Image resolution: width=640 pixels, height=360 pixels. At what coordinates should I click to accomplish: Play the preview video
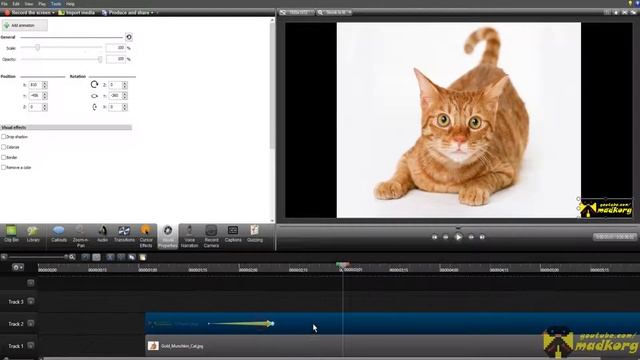point(458,237)
